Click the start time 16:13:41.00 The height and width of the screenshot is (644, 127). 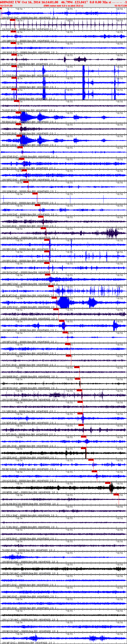pos(6,6)
